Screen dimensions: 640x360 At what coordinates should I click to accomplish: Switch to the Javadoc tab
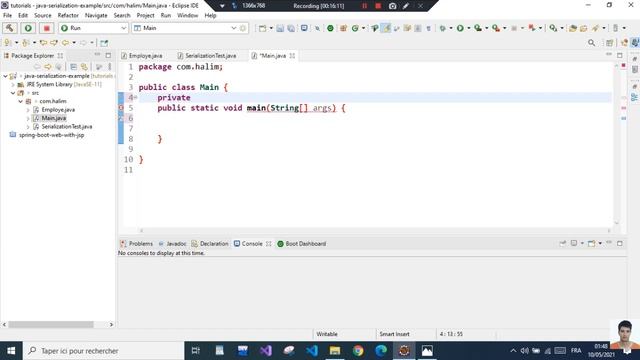click(x=172, y=244)
